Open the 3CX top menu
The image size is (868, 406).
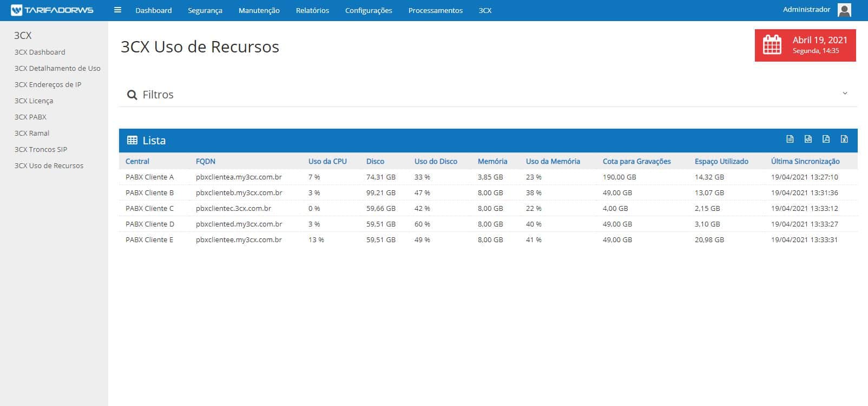[485, 10]
